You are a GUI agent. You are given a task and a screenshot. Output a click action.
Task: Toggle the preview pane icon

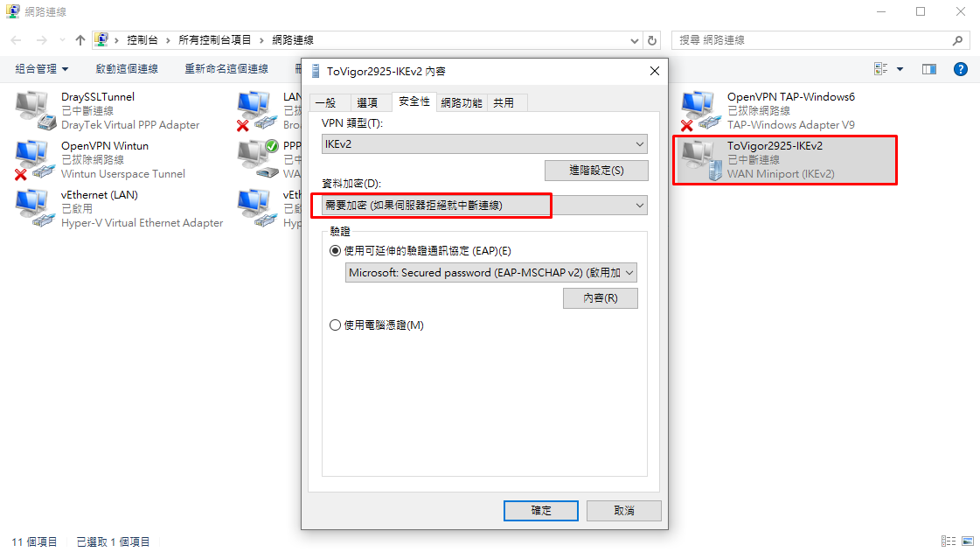coord(929,69)
